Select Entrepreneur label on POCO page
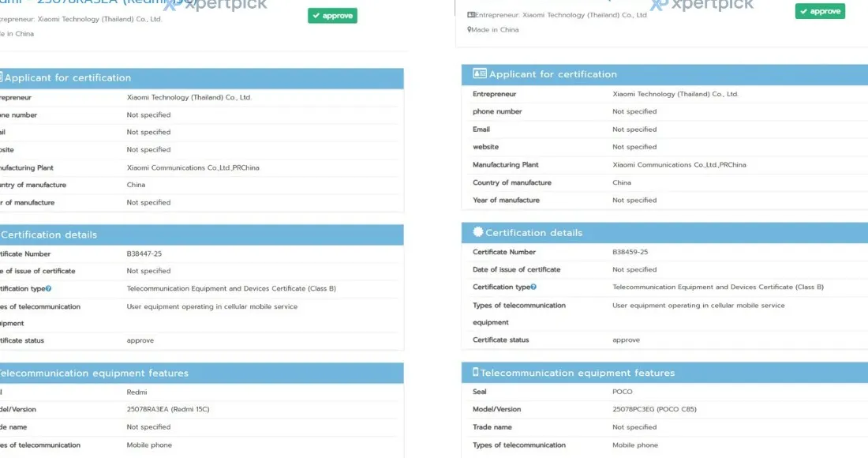The image size is (868, 458). click(x=494, y=94)
